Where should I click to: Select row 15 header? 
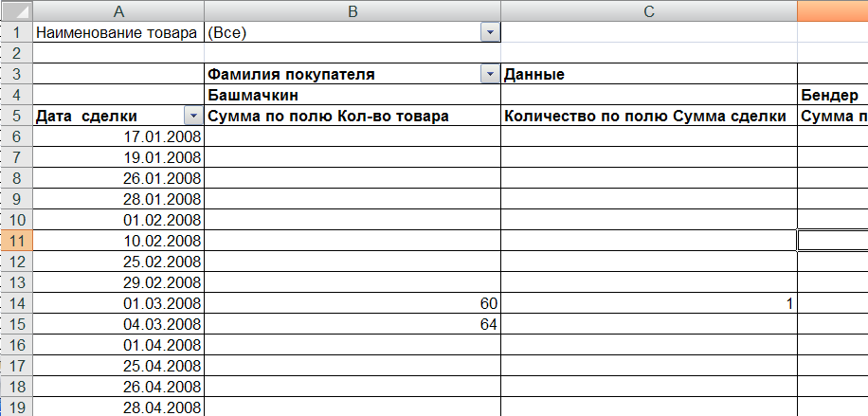[x=17, y=324]
